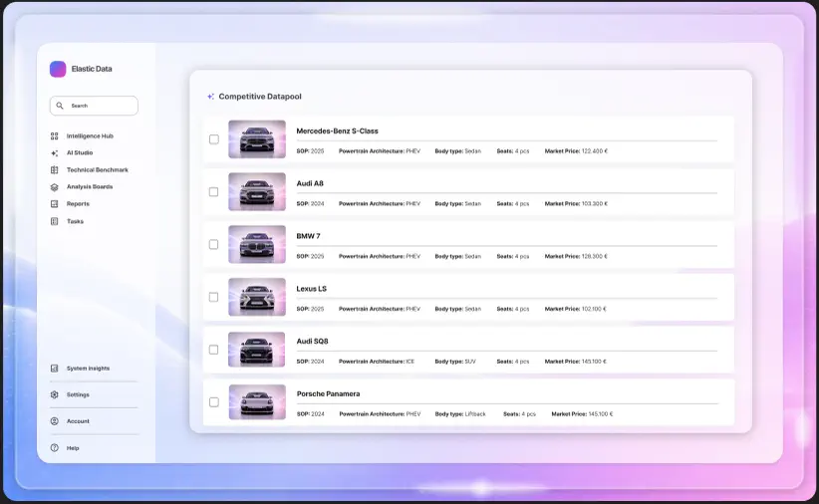Image resolution: width=819 pixels, height=504 pixels.
Task: Click the Account person icon
Action: point(55,421)
